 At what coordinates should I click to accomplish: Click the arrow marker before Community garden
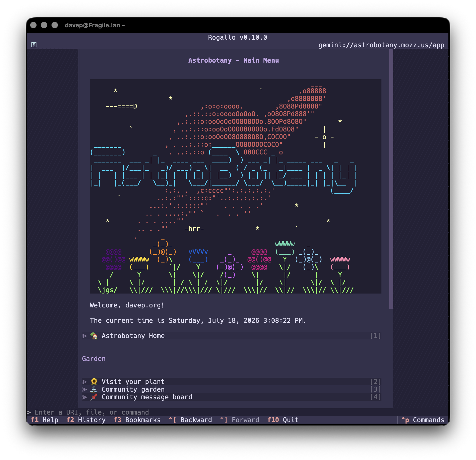coord(85,389)
